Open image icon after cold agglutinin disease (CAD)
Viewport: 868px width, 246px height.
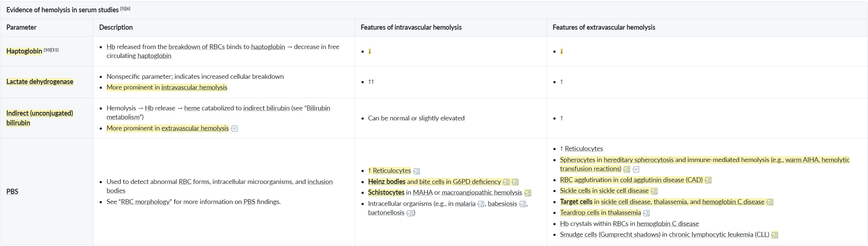[x=708, y=180]
